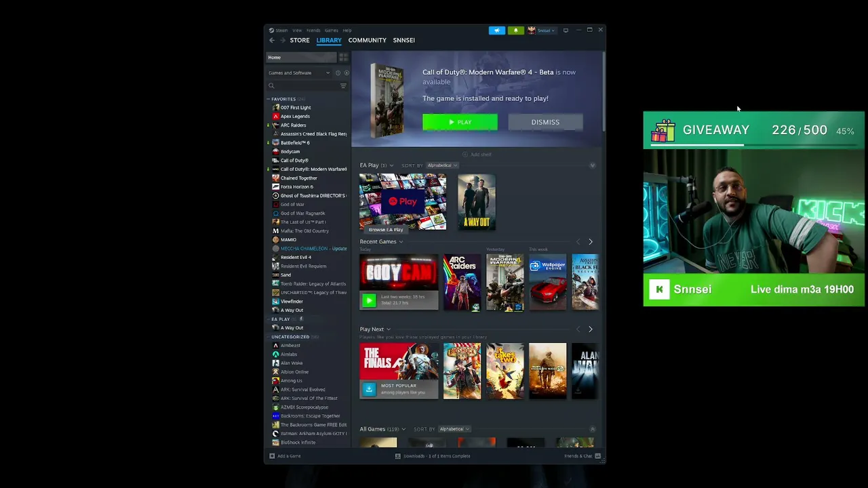Collapse the EA Play sidebar category
Screen dimensions: 868x488
point(268,319)
